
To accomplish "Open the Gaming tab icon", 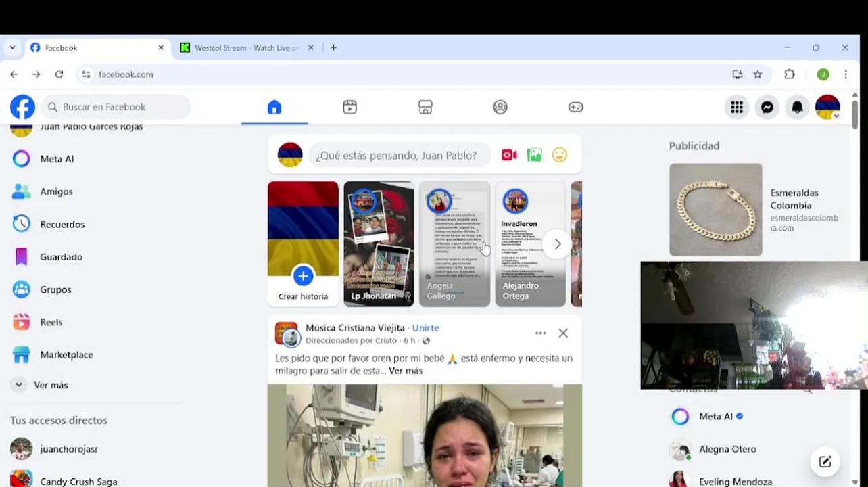I will [x=575, y=107].
